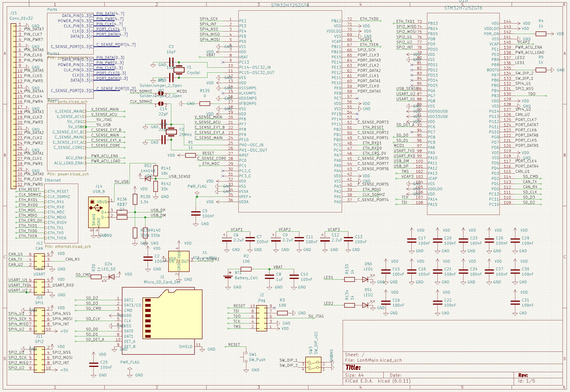
Task: Click the 'Size: A4' title block field
Action: point(354,375)
